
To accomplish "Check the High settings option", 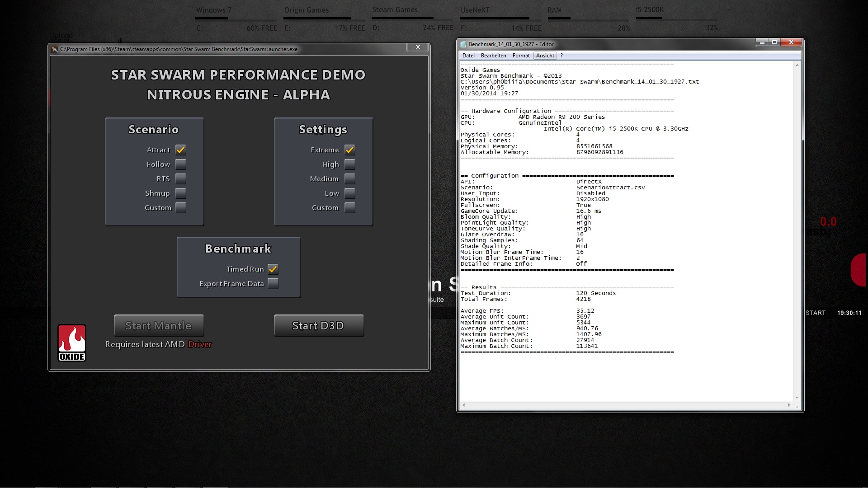I will (x=349, y=164).
